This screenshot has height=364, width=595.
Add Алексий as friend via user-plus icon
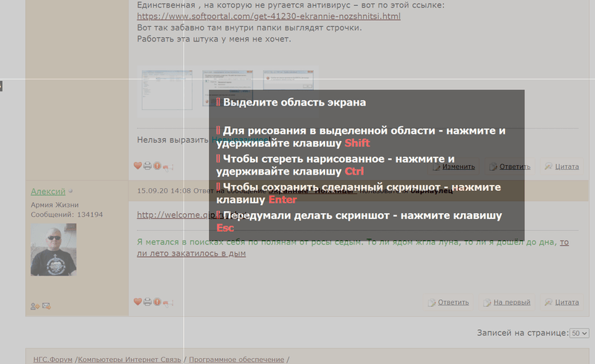point(35,306)
